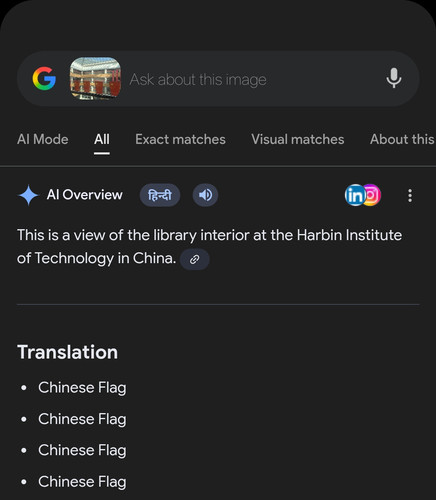Tap the microphone voice search icon

[394, 78]
